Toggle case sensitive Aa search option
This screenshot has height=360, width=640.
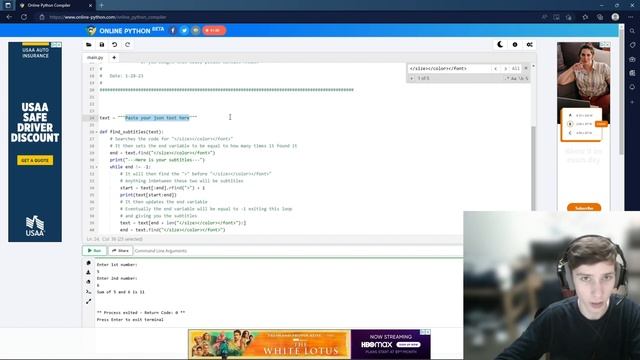[x=514, y=78]
